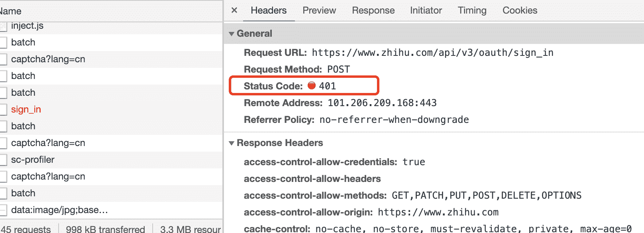The height and width of the screenshot is (233, 644).
Task: Close the request details panel
Action: click(x=234, y=10)
